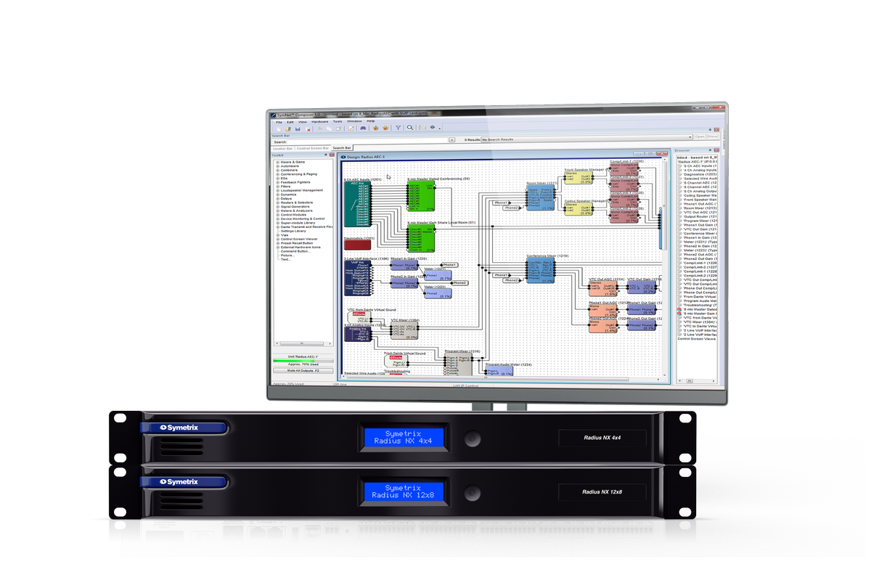Select the red Diagnostics module

pyautogui.click(x=357, y=245)
